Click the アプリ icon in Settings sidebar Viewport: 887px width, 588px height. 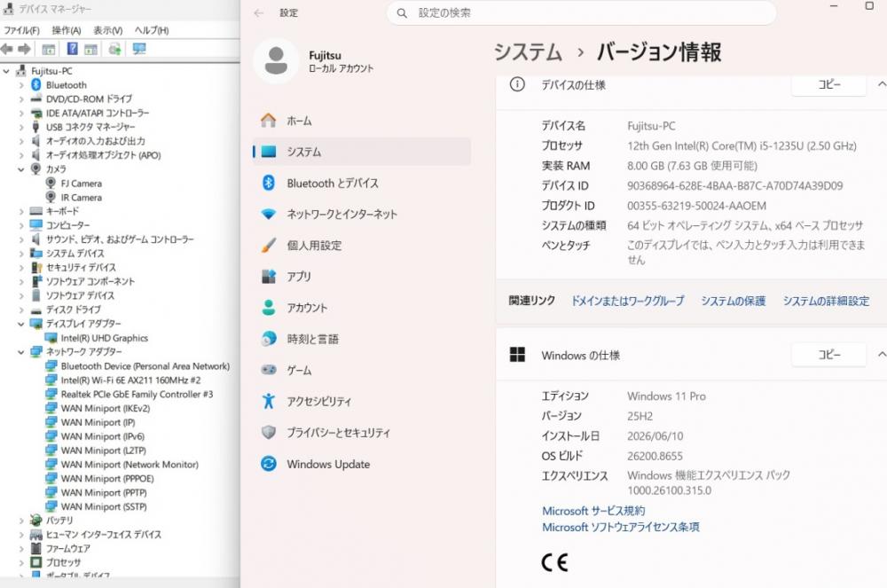[x=268, y=277]
